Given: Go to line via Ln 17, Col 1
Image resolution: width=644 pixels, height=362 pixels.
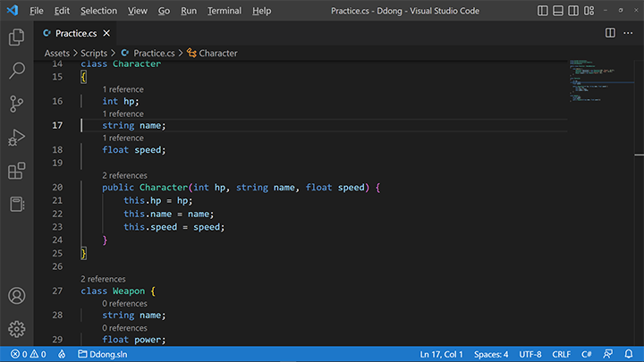Looking at the screenshot, I should coord(441,354).
